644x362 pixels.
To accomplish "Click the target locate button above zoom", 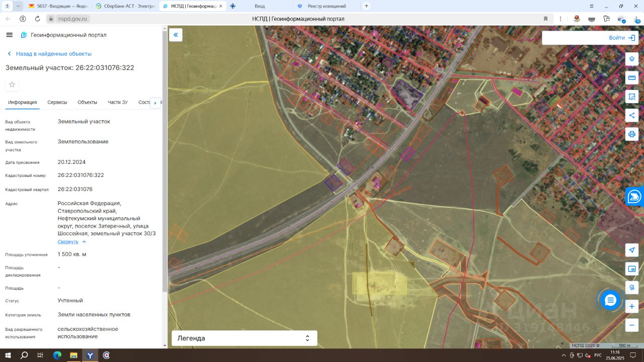I will [632, 288].
